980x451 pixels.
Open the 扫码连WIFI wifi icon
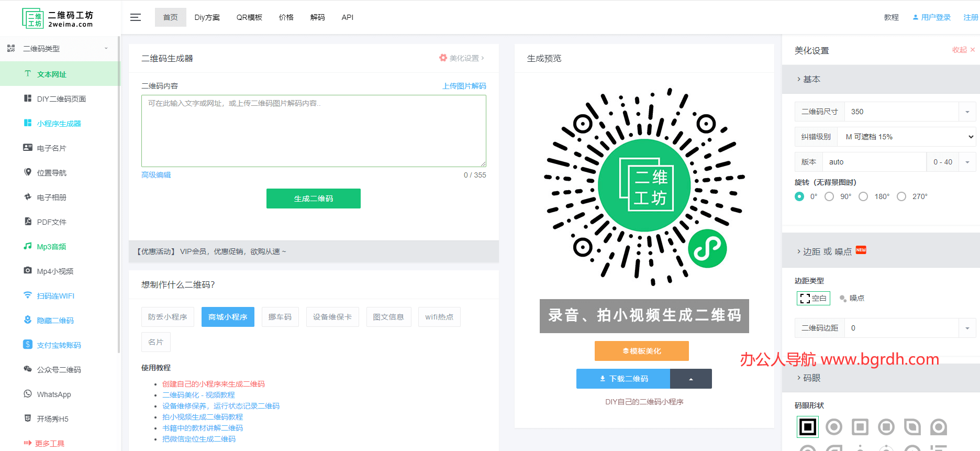pyautogui.click(x=28, y=295)
